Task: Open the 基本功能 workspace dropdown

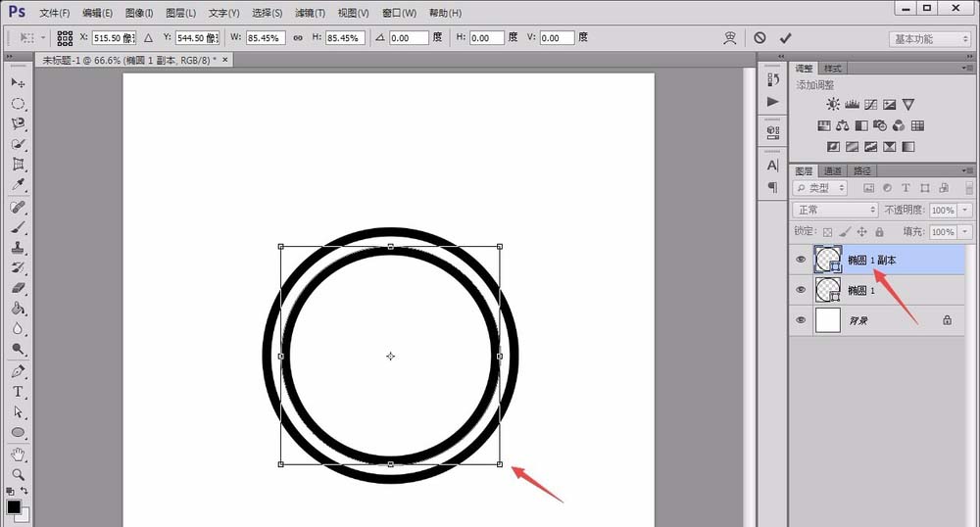Action: (x=930, y=39)
